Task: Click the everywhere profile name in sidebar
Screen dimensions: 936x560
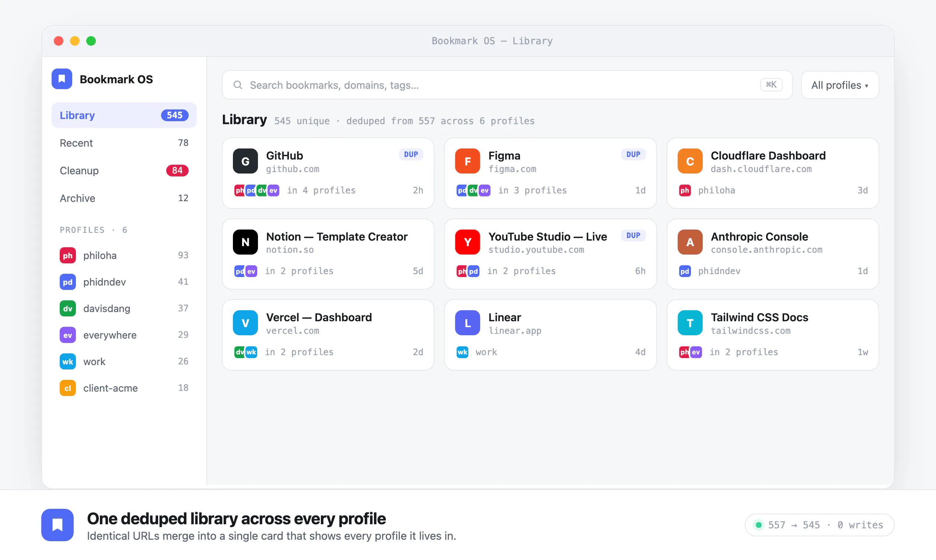Action: (x=110, y=335)
